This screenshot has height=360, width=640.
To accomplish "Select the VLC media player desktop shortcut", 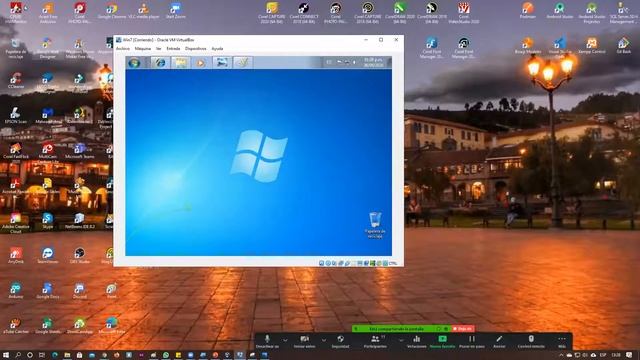I will click(143, 11).
